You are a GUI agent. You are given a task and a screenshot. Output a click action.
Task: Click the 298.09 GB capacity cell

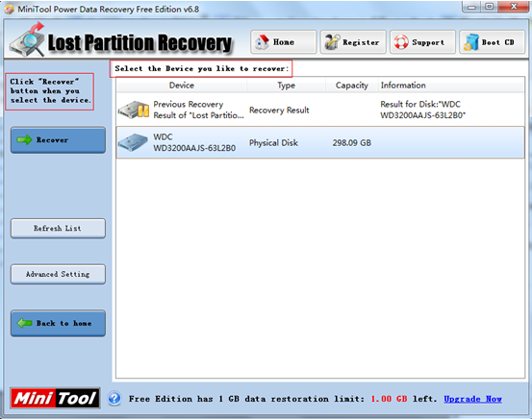click(x=352, y=143)
